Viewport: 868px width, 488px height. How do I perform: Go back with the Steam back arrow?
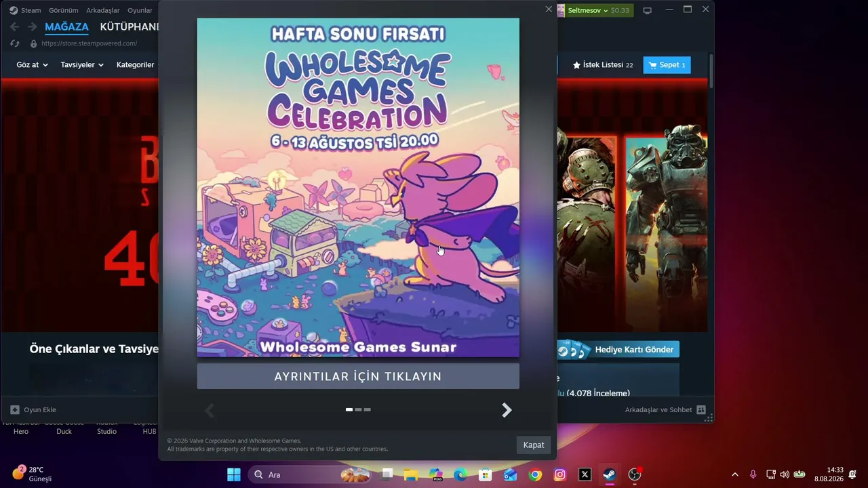[x=15, y=27]
